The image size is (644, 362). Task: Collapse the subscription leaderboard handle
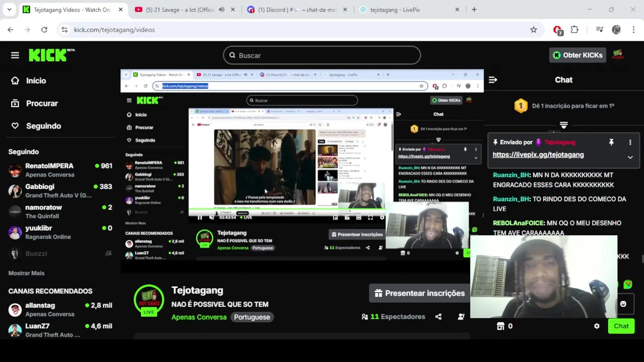click(x=563, y=125)
